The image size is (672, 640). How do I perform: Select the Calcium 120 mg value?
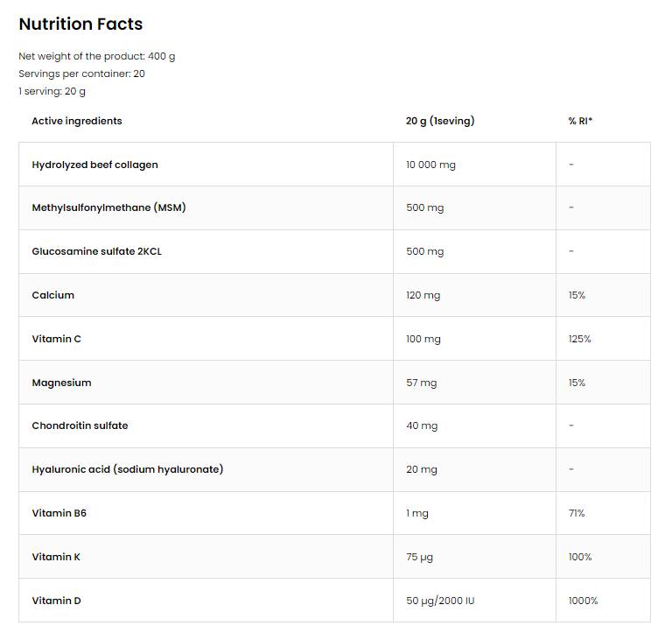pos(423,295)
